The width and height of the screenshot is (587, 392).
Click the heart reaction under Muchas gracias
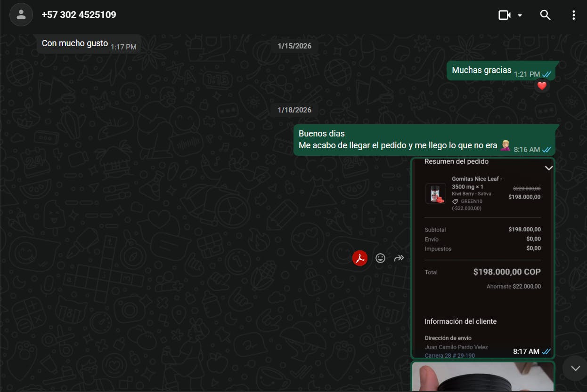[542, 86]
